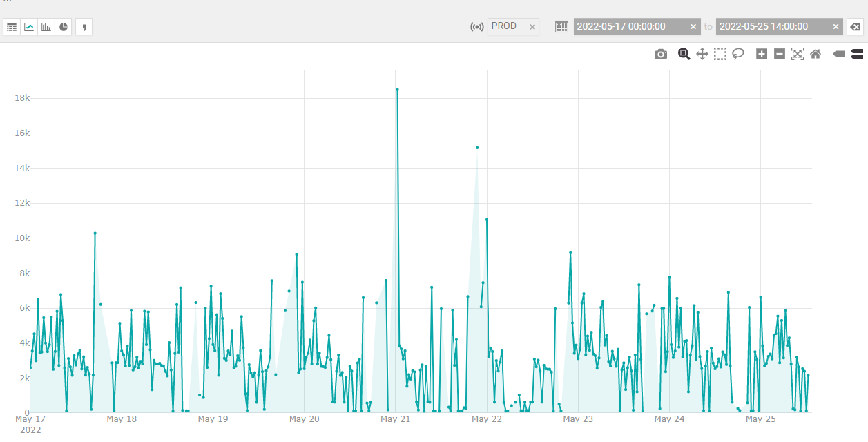Screen dimensions: 868x442
Task: Click the comma icon for CSV export
Action: click(x=84, y=26)
